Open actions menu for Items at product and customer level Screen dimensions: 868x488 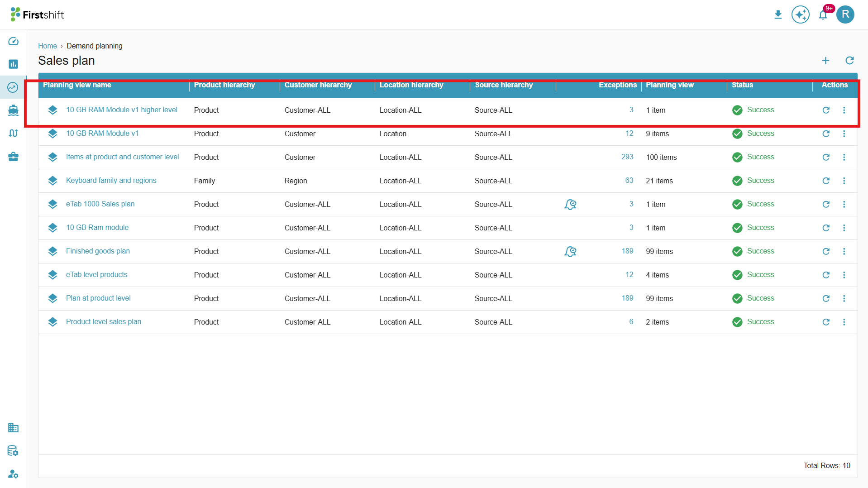click(844, 157)
